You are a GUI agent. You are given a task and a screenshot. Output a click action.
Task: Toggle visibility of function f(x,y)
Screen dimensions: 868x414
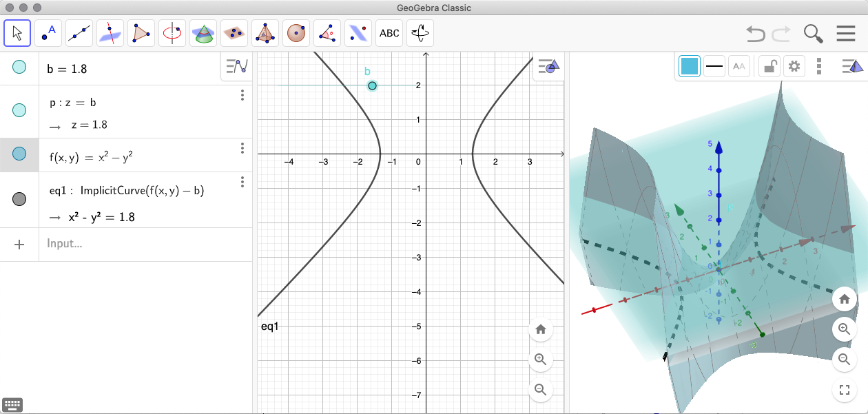pos(19,154)
